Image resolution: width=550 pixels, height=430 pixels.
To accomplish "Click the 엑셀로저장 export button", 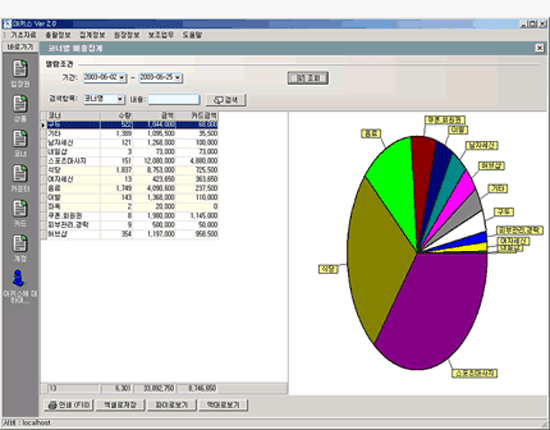I will point(120,405).
